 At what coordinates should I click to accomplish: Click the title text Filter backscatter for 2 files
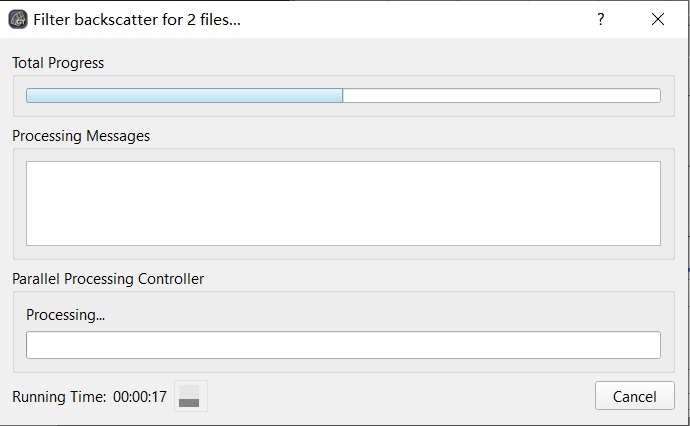pos(137,20)
